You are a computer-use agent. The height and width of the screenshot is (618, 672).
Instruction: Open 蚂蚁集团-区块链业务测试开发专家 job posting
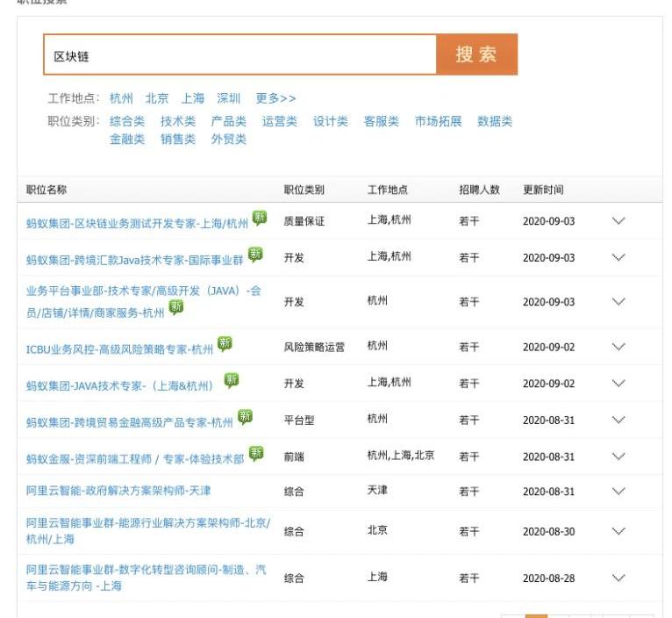point(137,224)
